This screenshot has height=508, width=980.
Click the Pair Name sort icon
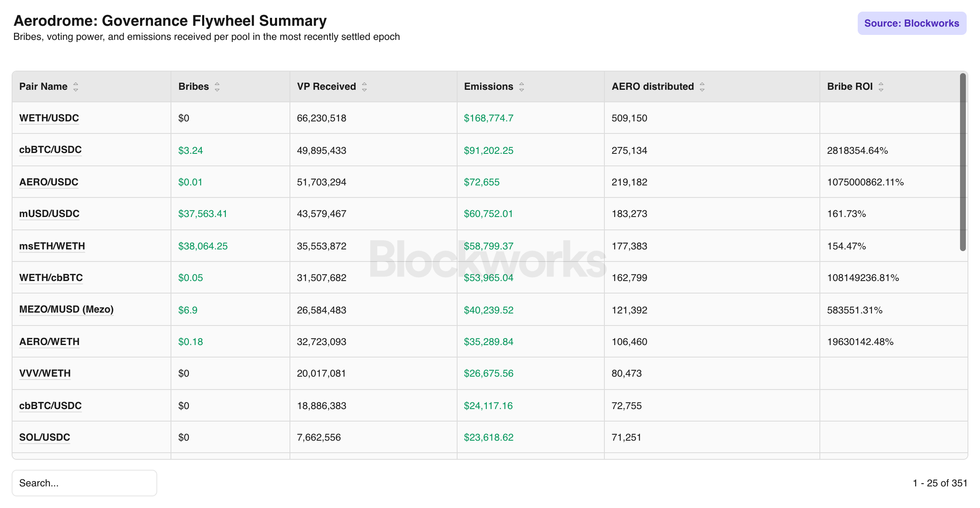tap(76, 87)
